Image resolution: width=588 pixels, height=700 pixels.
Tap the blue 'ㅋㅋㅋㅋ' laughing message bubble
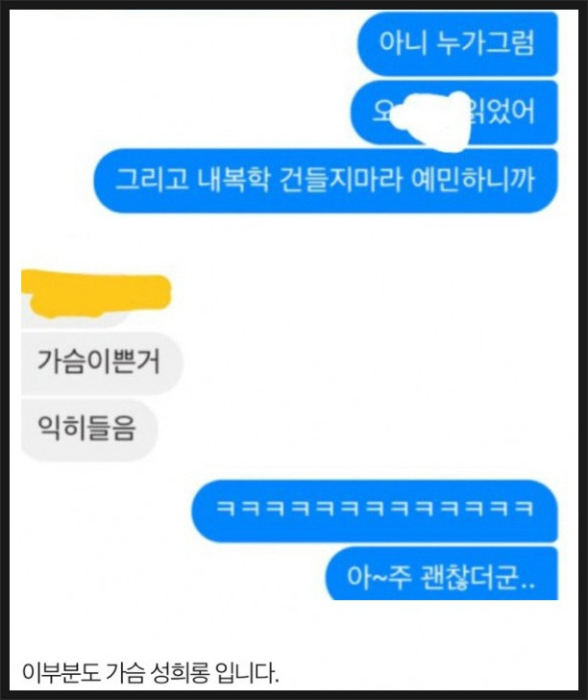click(375, 511)
